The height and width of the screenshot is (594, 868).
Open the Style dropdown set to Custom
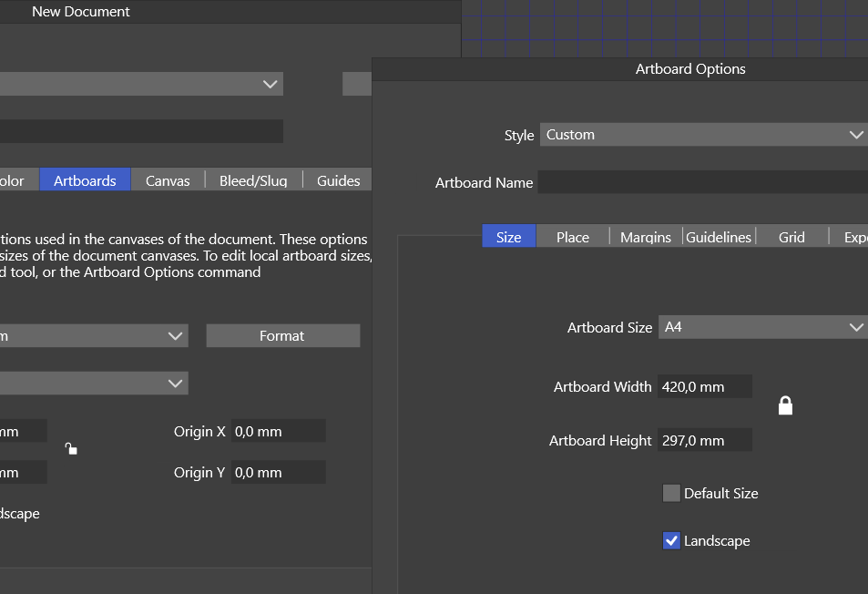(703, 135)
